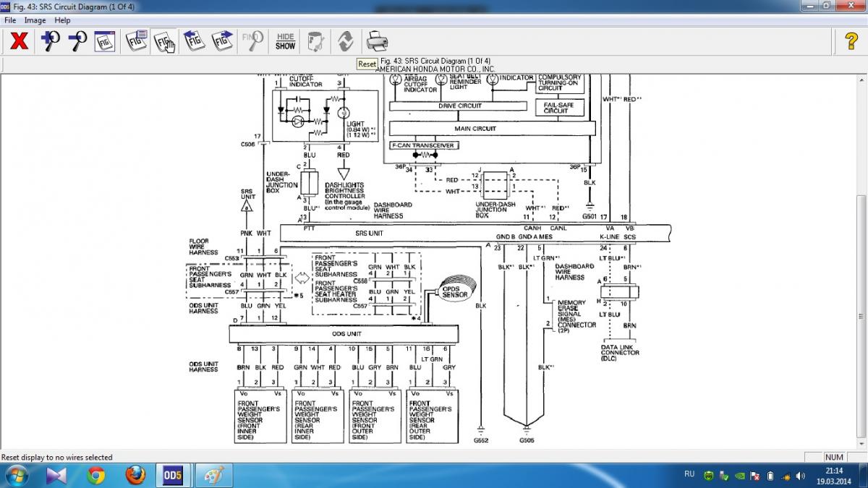This screenshot has height=488, width=868.
Task: Zoom out with the minus magnifier
Action: (77, 41)
